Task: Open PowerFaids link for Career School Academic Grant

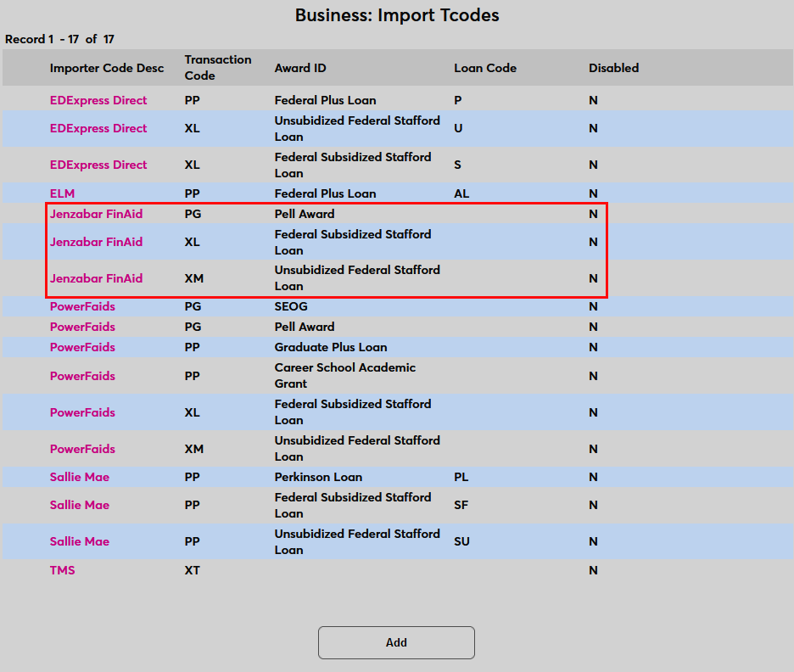Action: (82, 376)
